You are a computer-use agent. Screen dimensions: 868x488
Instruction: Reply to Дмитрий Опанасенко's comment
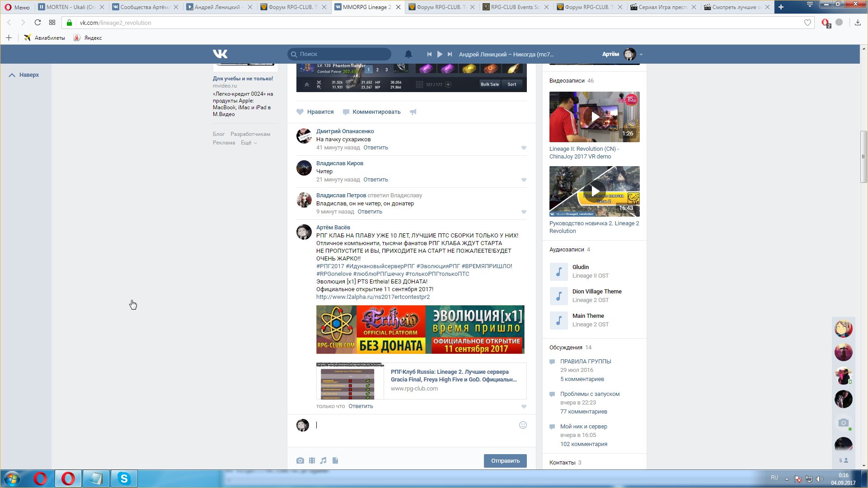click(x=375, y=148)
